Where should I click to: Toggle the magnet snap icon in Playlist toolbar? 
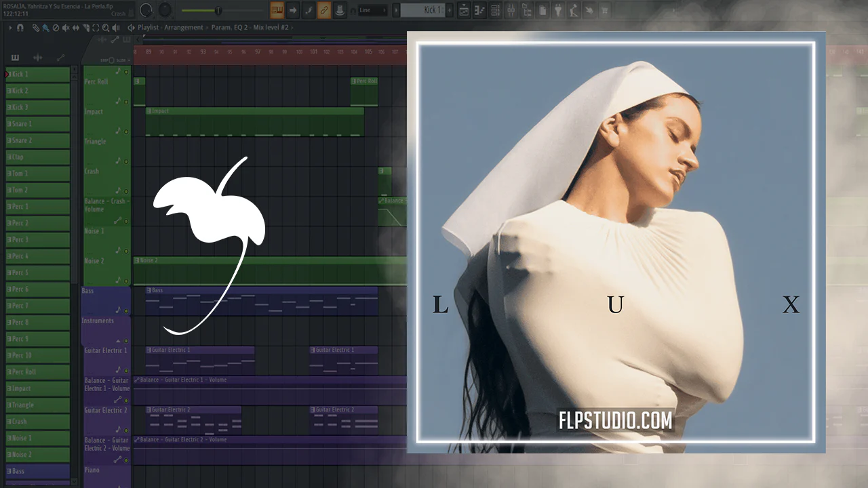coord(20,28)
